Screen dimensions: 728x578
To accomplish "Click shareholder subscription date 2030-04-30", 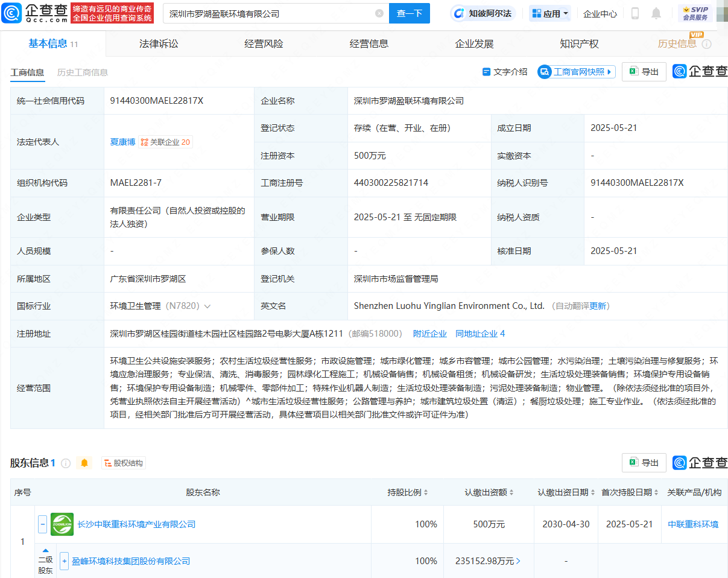I will click(x=566, y=524).
